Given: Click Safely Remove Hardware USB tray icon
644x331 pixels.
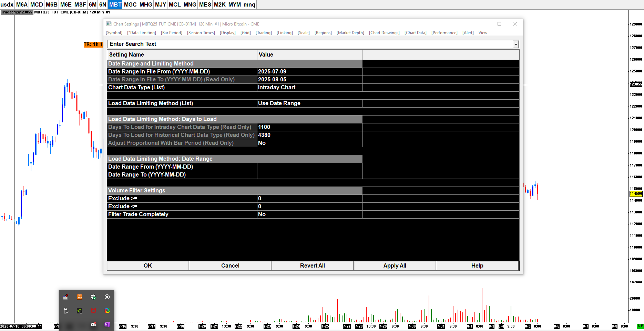Looking at the screenshot, I should click(66, 311).
